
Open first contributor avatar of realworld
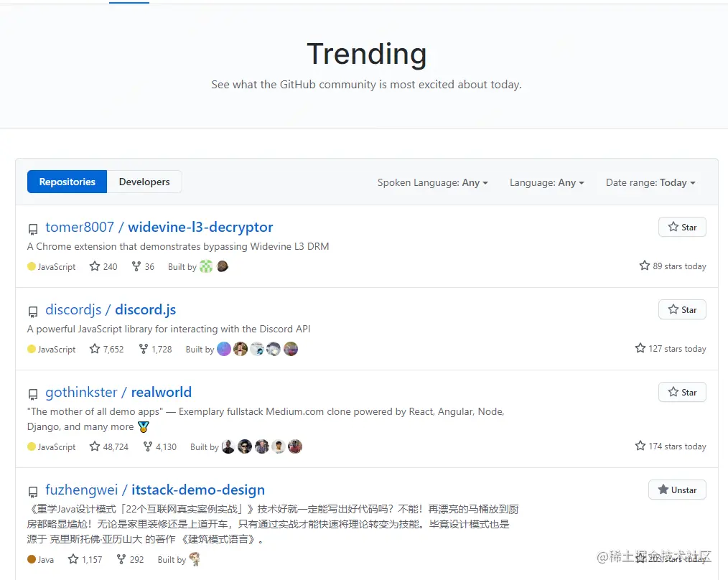coord(228,446)
